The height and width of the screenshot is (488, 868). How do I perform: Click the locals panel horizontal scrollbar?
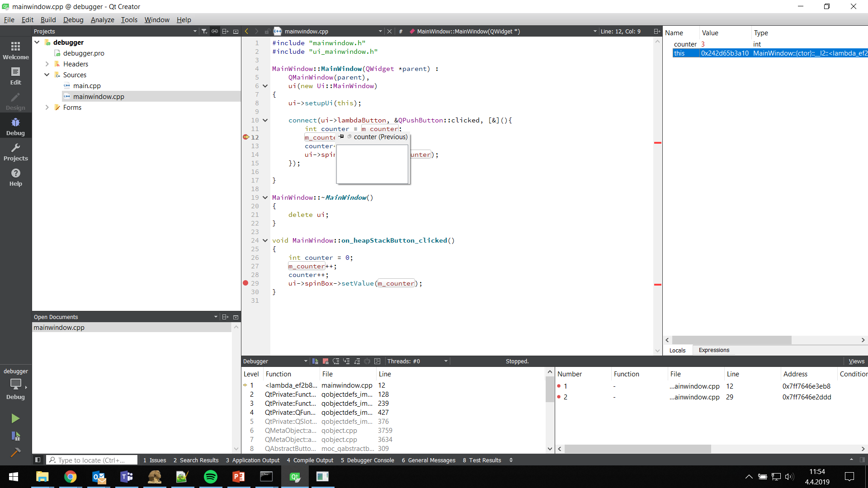click(x=731, y=340)
